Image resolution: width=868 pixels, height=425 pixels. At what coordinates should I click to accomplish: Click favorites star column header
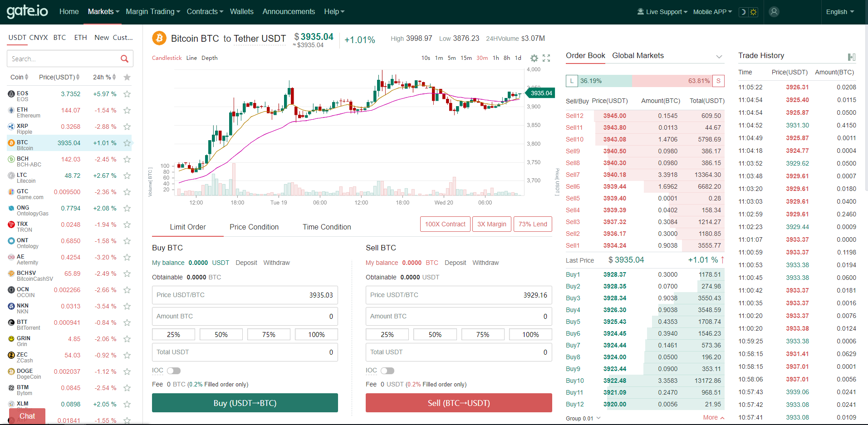pos(127,77)
